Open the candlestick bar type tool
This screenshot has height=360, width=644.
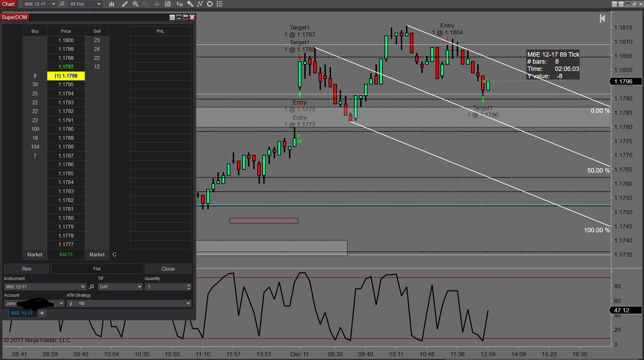click(x=112, y=4)
